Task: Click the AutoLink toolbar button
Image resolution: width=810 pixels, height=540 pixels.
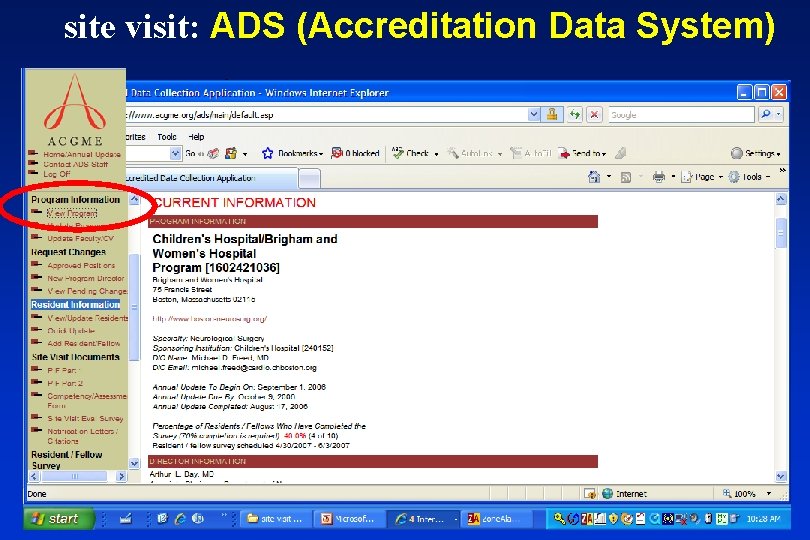Action: point(470,153)
